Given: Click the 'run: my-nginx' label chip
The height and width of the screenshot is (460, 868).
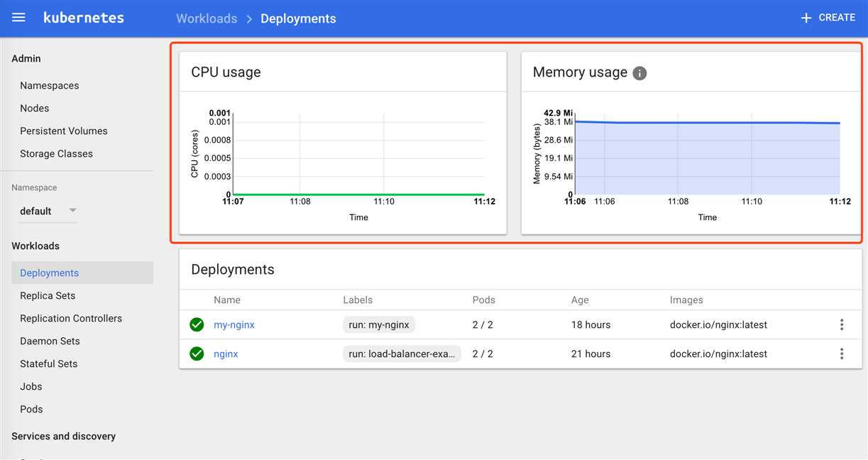Looking at the screenshot, I should pyautogui.click(x=379, y=324).
